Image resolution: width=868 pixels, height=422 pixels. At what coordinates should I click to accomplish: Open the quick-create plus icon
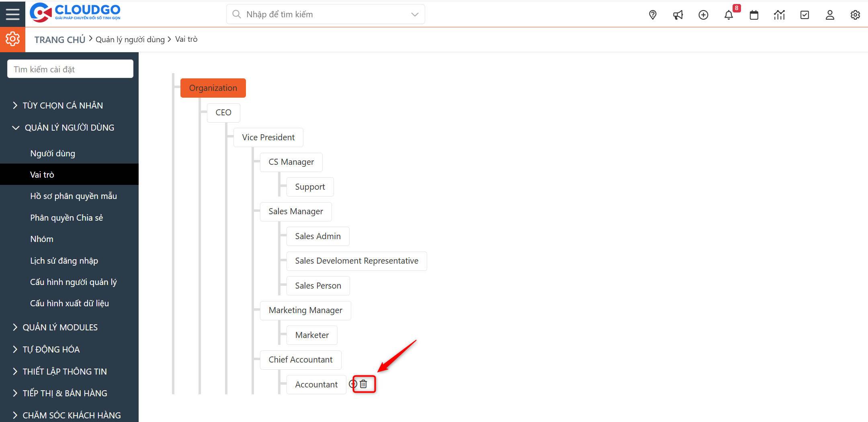coord(703,14)
